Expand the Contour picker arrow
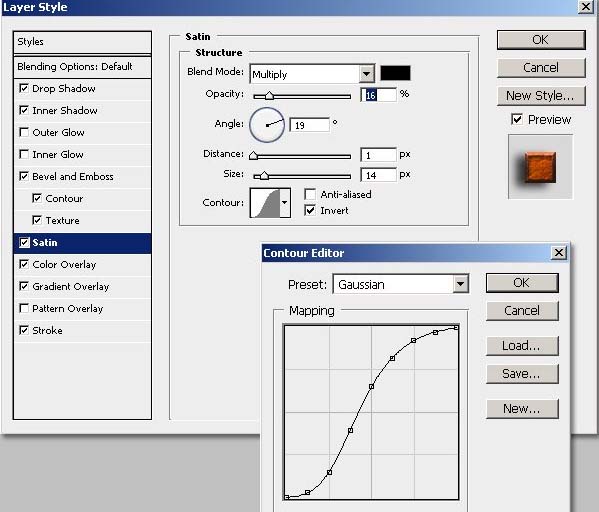Viewport: 599px width, 512px height. click(x=285, y=203)
